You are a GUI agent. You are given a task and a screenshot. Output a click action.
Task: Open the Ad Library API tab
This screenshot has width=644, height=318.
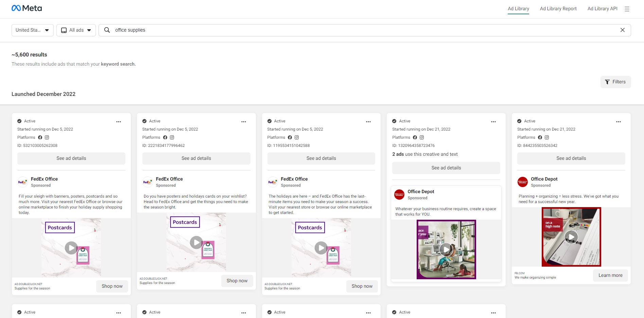602,9
